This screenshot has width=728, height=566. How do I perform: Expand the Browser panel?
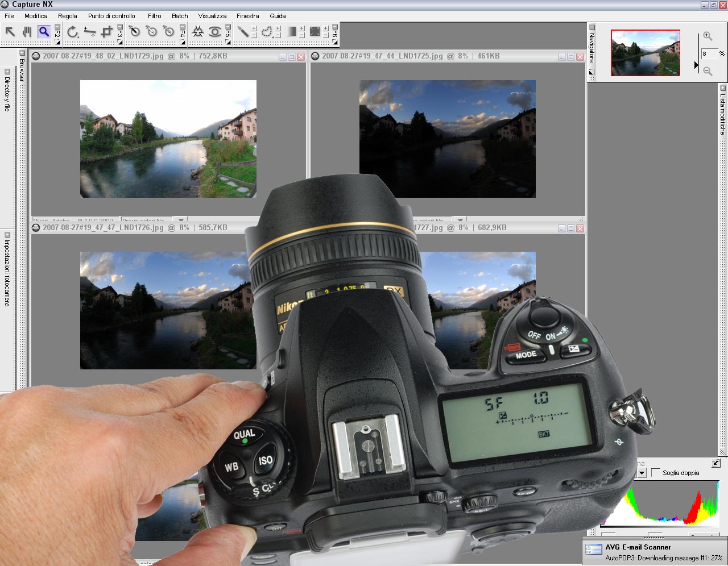tap(22, 53)
